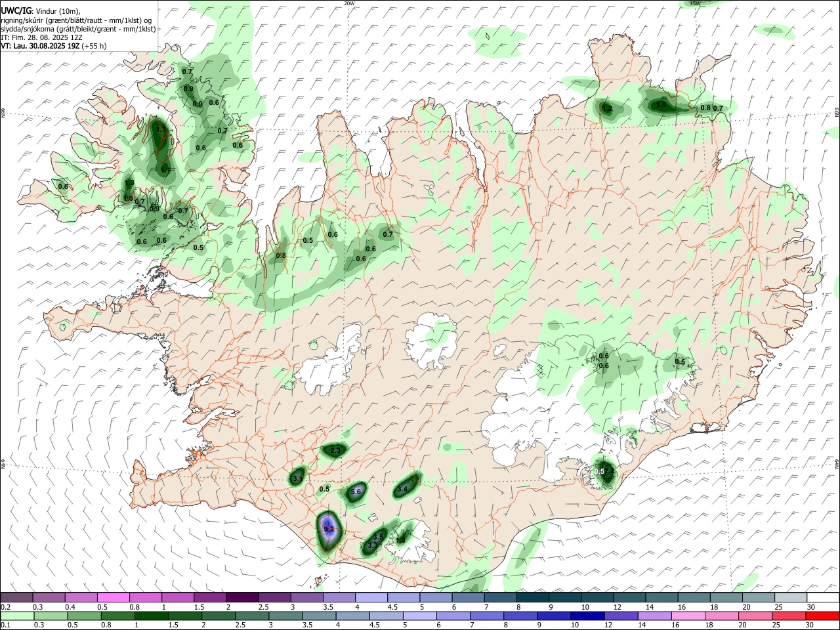
Task: Click the 'VT: Lau. 30.08.2025 19Z (+55 h)' line
Action: 53,46
